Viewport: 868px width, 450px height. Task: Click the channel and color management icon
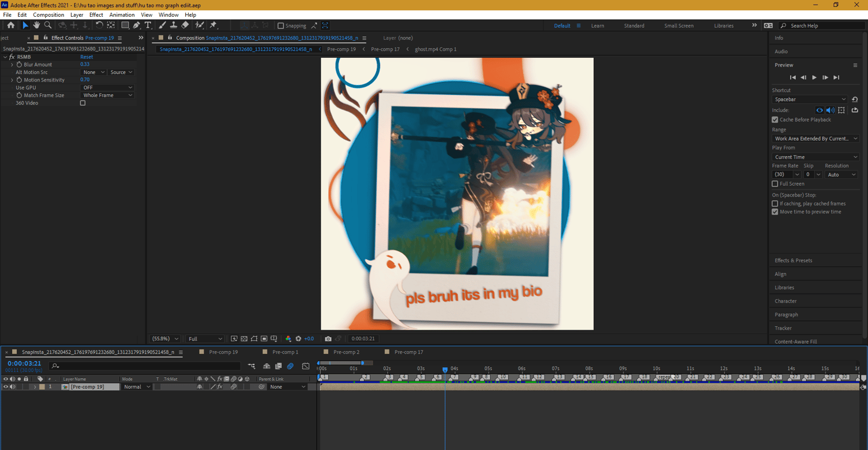click(288, 339)
